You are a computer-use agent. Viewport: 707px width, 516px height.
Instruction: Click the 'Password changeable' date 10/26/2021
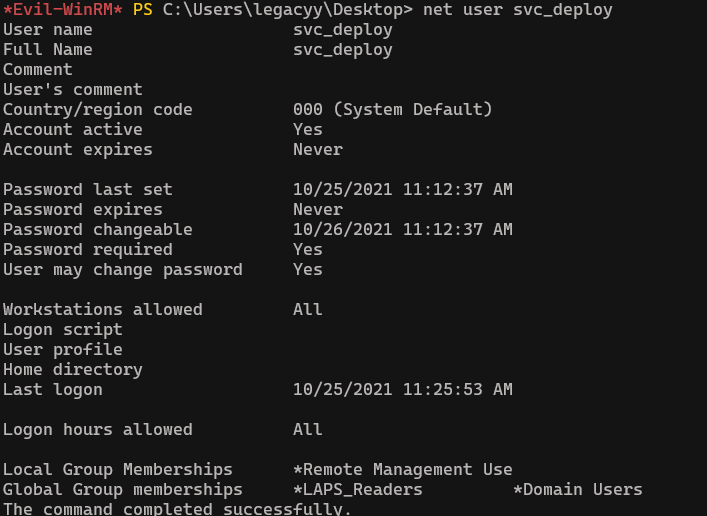coord(342,230)
